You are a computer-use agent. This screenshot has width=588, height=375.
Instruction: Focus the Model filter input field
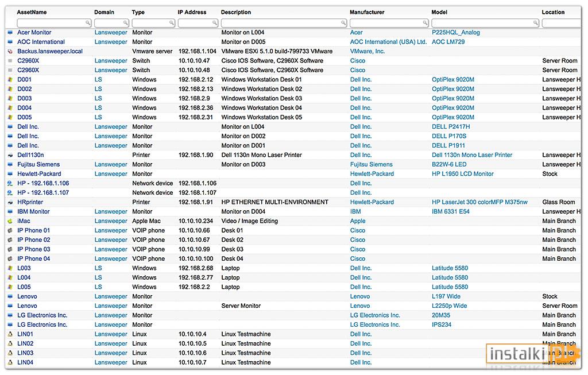pos(485,23)
